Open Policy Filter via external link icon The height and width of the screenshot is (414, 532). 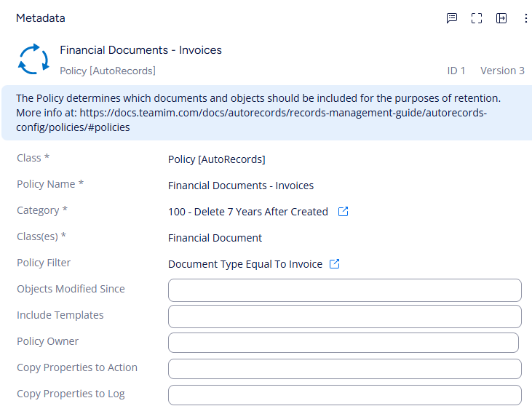(335, 264)
